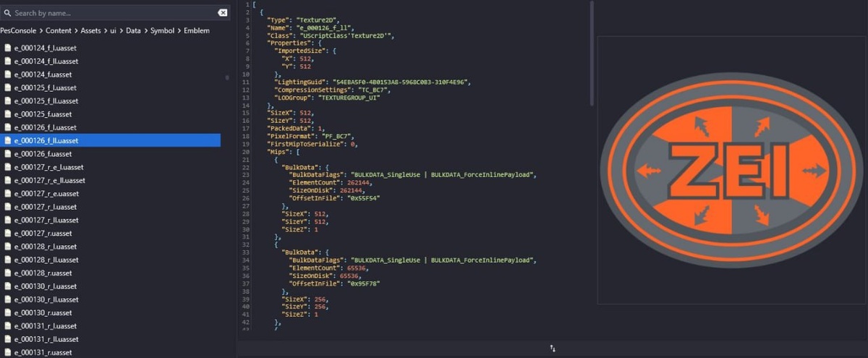Click the "LightingGuid" line in the JSON
868x358 pixels.
tap(372, 82)
